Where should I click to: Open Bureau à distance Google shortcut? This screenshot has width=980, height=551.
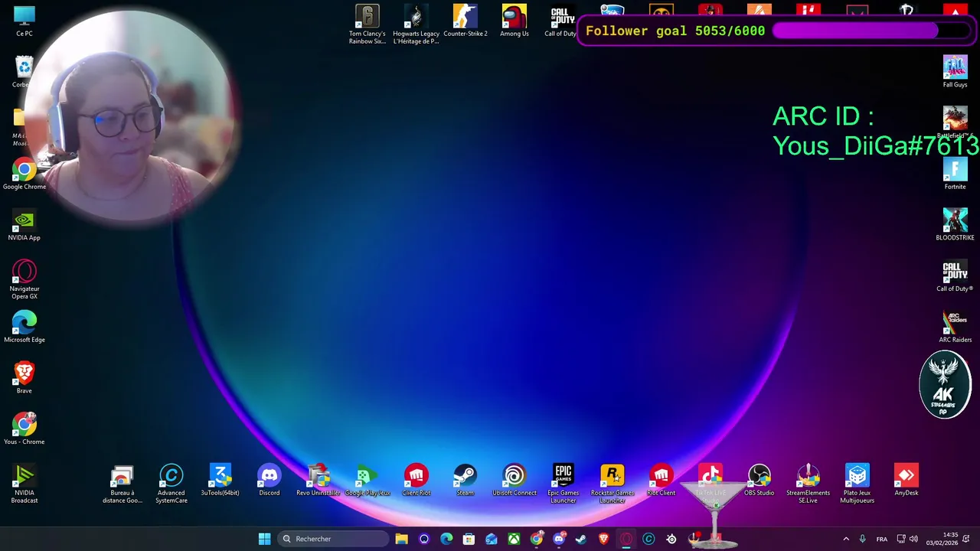coord(122,484)
